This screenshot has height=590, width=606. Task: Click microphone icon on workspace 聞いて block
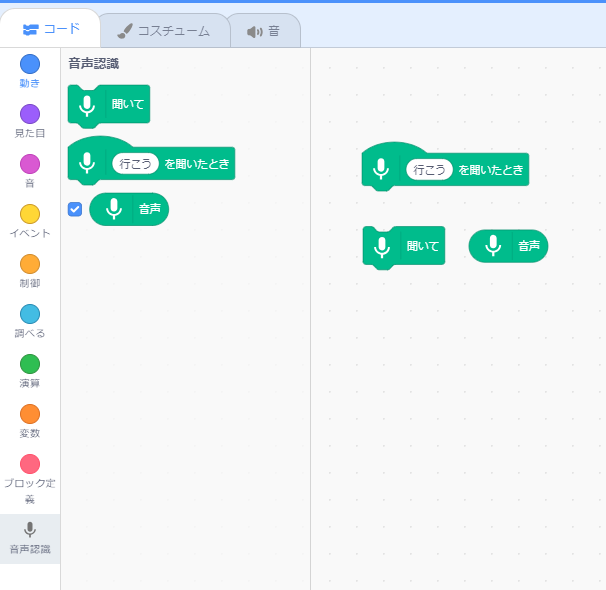[382, 247]
